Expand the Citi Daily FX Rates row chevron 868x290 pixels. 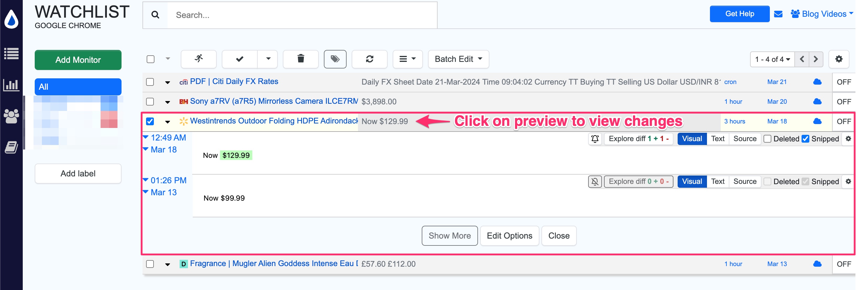(168, 82)
